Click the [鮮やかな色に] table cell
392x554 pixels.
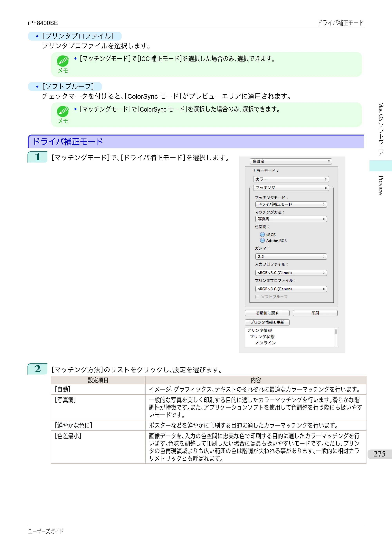(x=98, y=425)
